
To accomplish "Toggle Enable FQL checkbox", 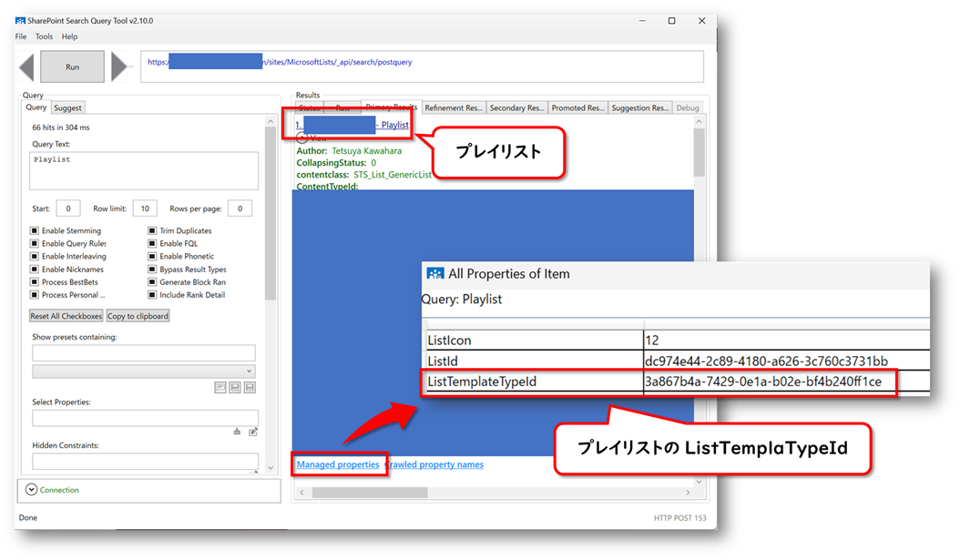I will (152, 244).
